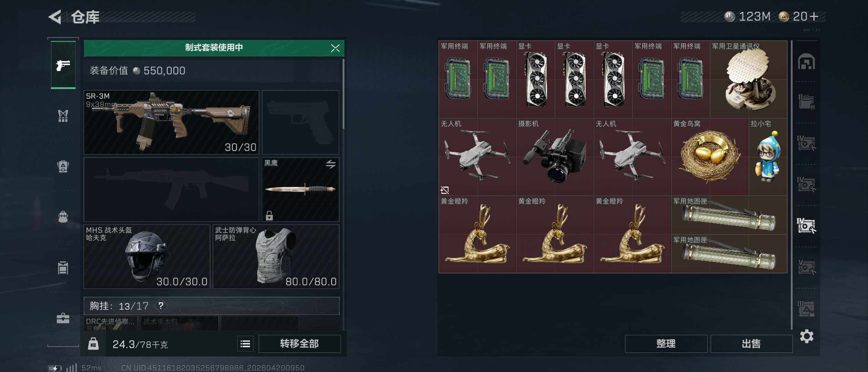
Task: Switch to the highlighted level IV storage box tab
Action: 806,226
